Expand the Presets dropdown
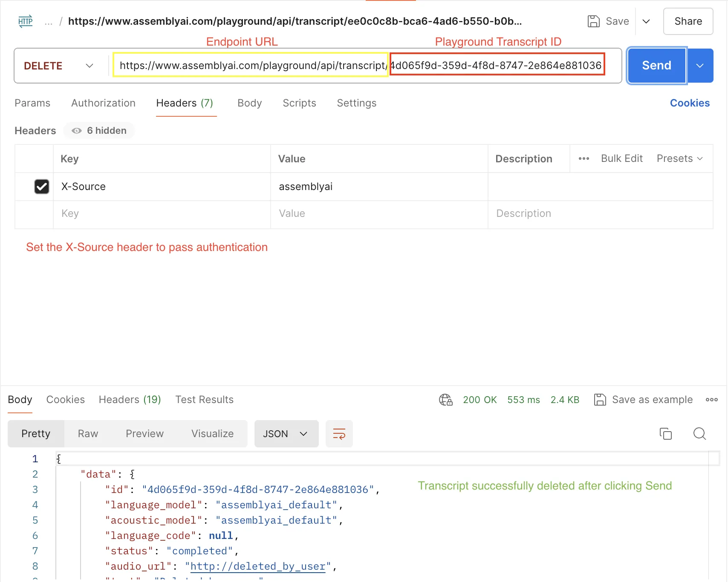The width and height of the screenshot is (728, 582). [679, 158]
